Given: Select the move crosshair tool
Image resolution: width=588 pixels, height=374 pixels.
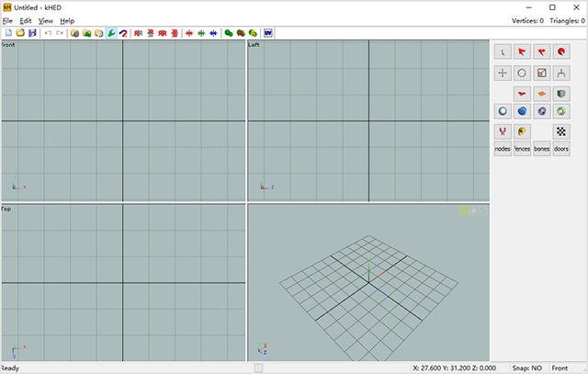Looking at the screenshot, I should [x=503, y=73].
